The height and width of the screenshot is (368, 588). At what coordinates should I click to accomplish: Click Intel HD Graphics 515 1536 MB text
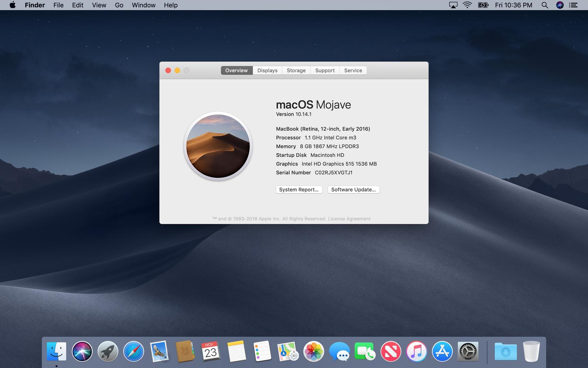click(339, 164)
